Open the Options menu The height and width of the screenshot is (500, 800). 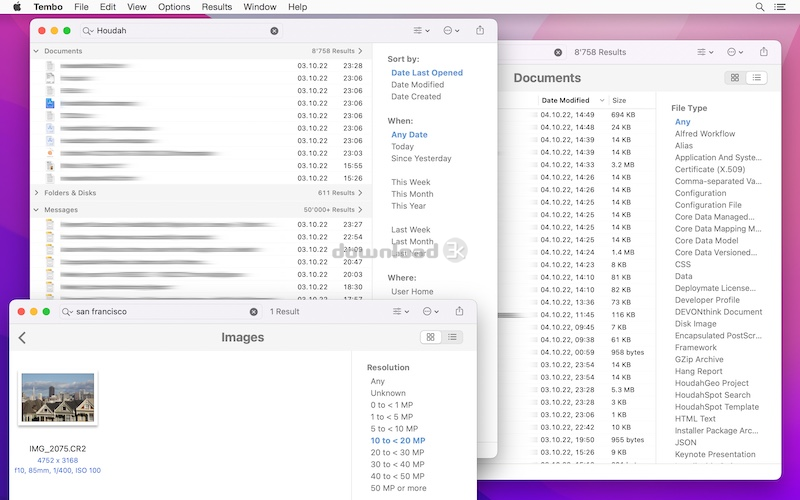[x=174, y=7]
